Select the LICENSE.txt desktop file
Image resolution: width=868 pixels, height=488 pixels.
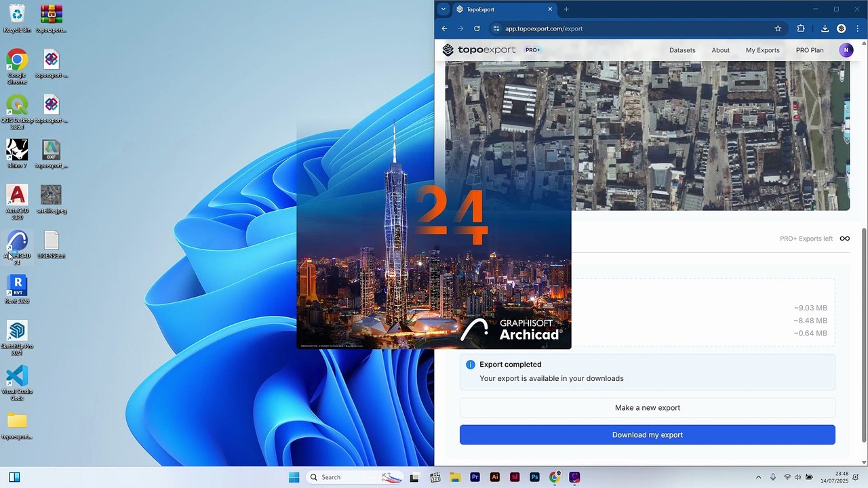pos(52,245)
